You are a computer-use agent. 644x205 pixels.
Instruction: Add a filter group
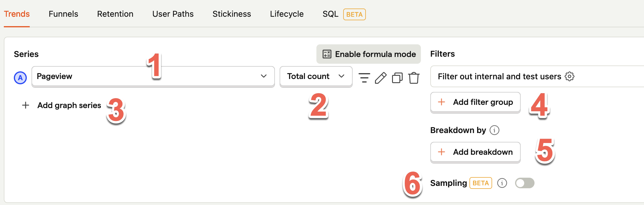coord(475,102)
